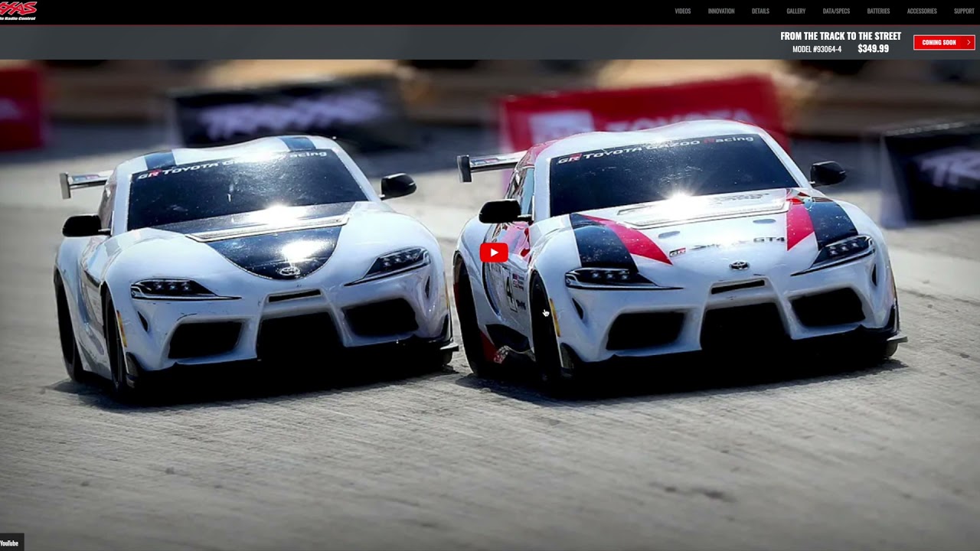Open the Batteries menu item
980x551 pixels.
878,11
